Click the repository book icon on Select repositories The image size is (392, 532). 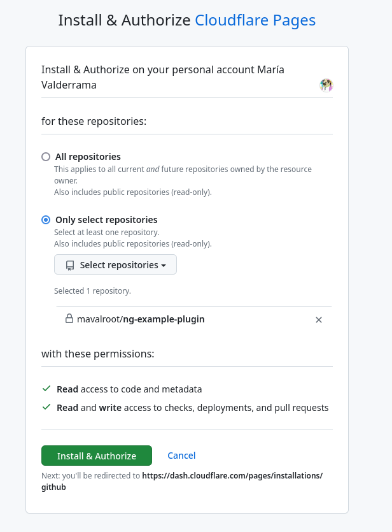(x=70, y=265)
